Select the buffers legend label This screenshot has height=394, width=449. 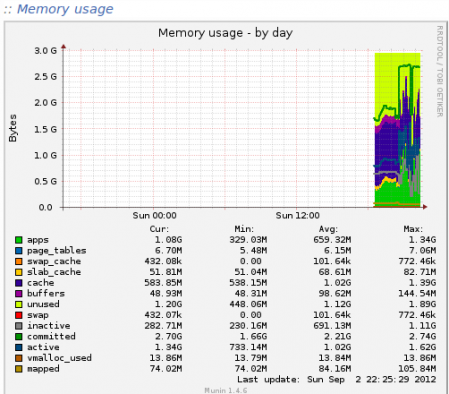click(46, 294)
